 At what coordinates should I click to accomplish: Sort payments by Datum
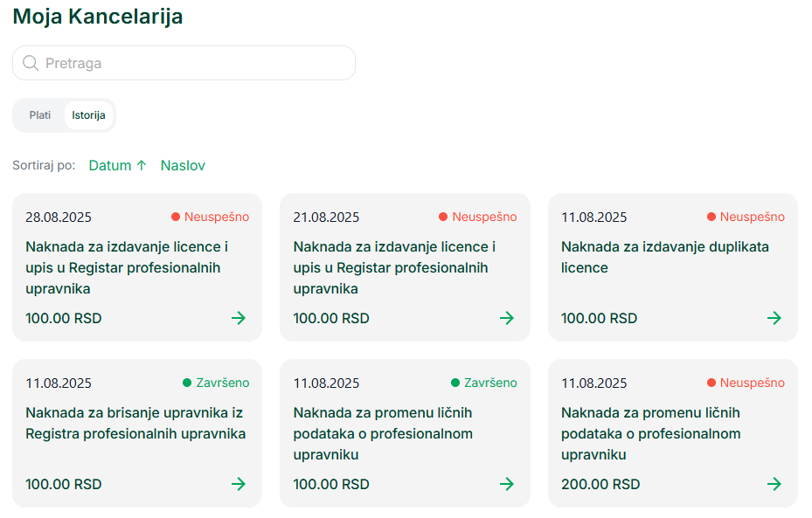[x=112, y=165]
